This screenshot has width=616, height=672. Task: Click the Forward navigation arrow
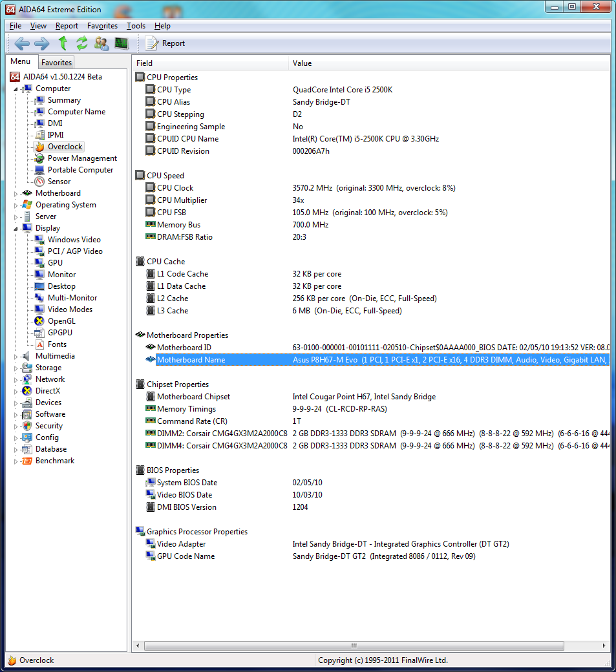click(x=41, y=43)
